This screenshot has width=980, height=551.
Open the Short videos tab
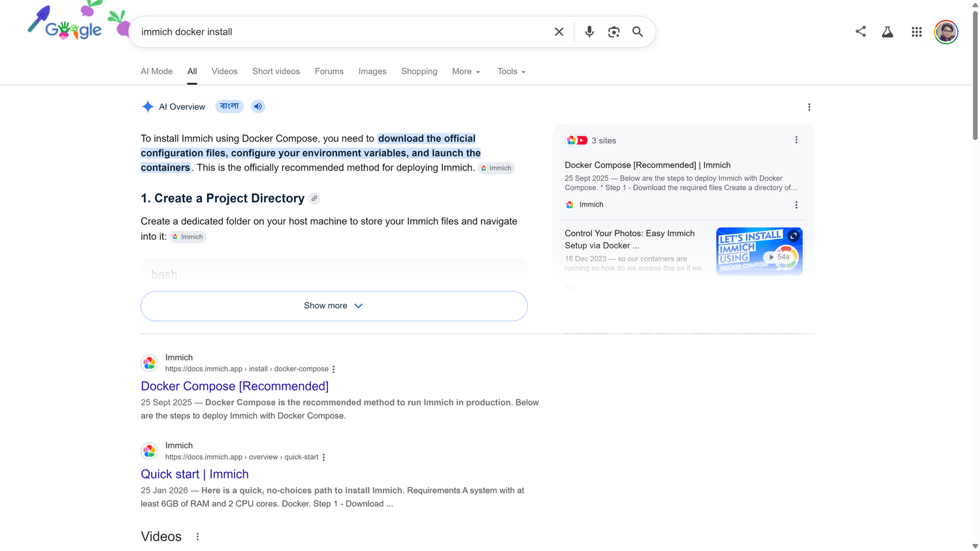click(276, 72)
